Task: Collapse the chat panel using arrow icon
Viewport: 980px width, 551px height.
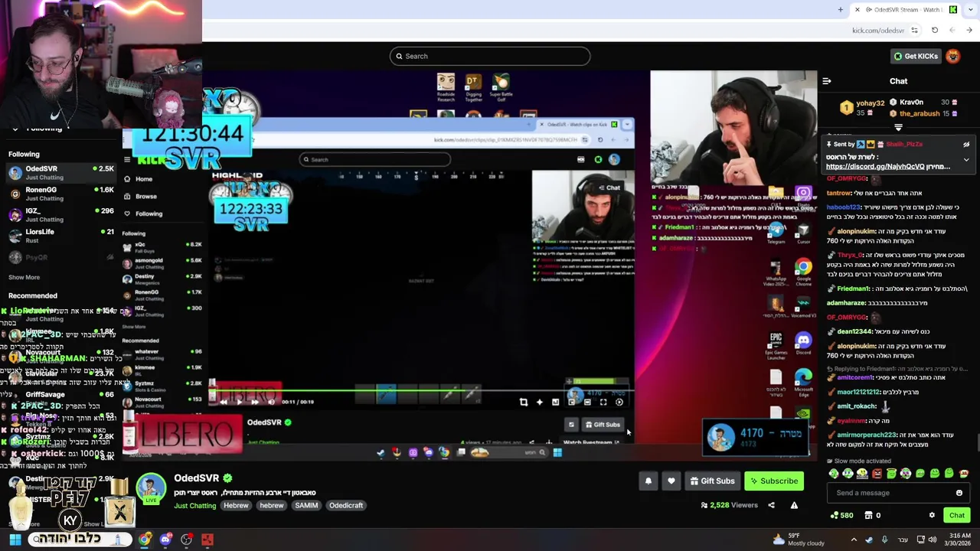Action: point(827,81)
